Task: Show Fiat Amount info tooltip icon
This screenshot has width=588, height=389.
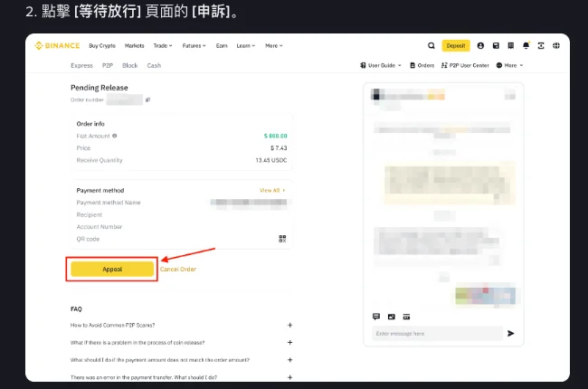Action: pyautogui.click(x=115, y=136)
